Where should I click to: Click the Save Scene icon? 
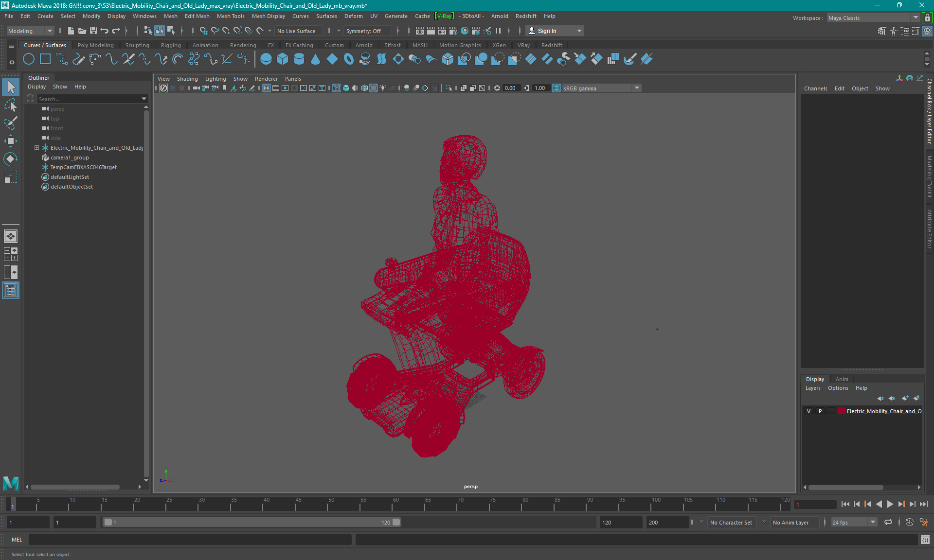pyautogui.click(x=93, y=31)
